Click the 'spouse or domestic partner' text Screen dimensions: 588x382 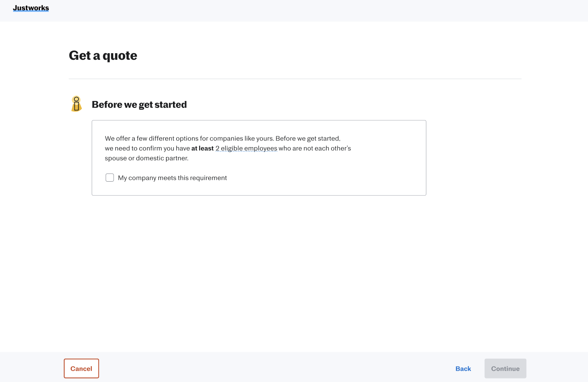147,158
